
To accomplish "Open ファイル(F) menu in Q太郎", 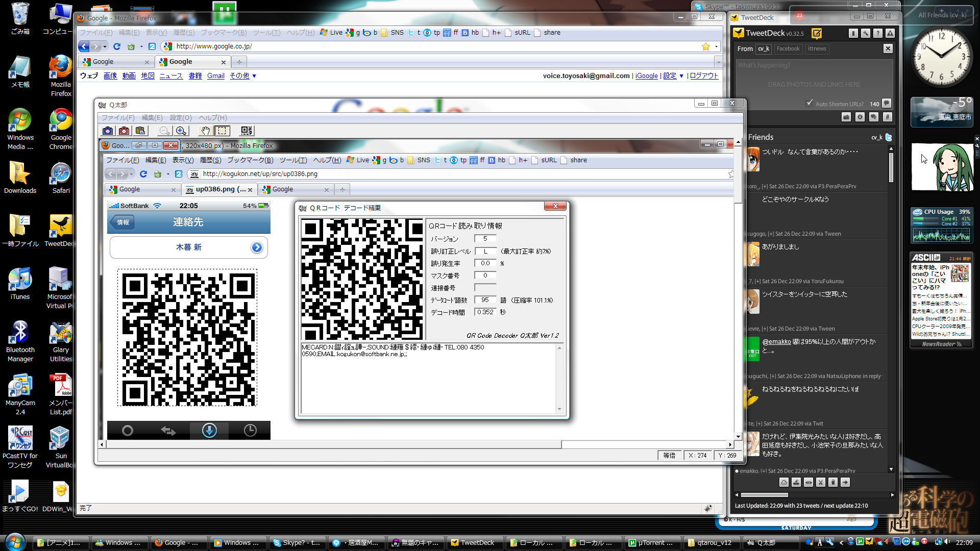I will 118,118.
